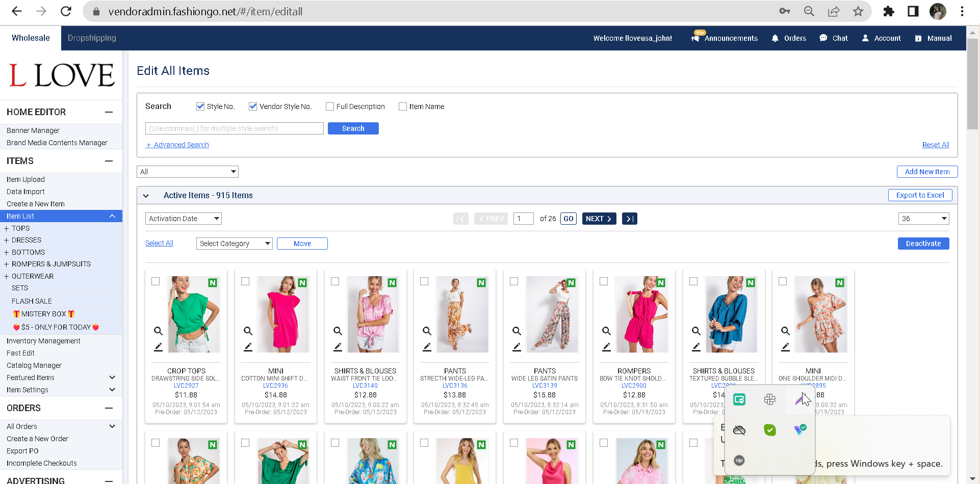Collapse the ITEMS sidebar section
The width and height of the screenshot is (980, 484).
pyautogui.click(x=109, y=161)
